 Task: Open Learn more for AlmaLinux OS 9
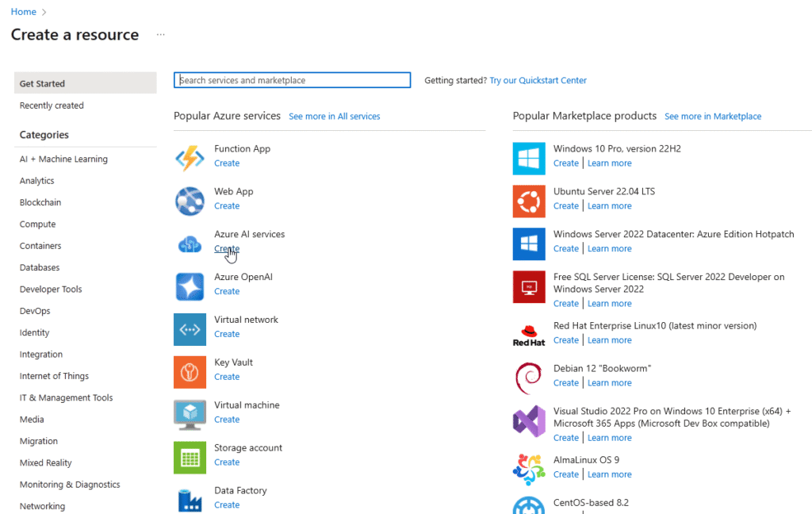point(610,474)
